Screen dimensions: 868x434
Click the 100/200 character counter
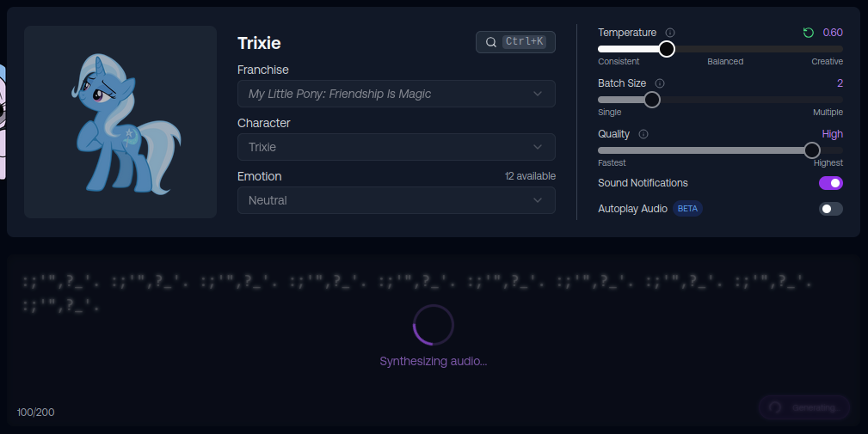pyautogui.click(x=36, y=413)
